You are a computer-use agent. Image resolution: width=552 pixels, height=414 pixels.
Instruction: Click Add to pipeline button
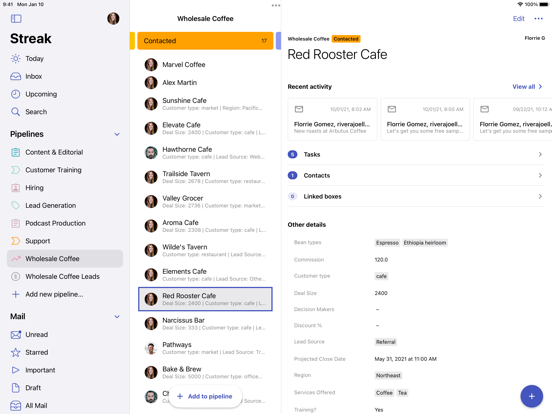pos(205,396)
